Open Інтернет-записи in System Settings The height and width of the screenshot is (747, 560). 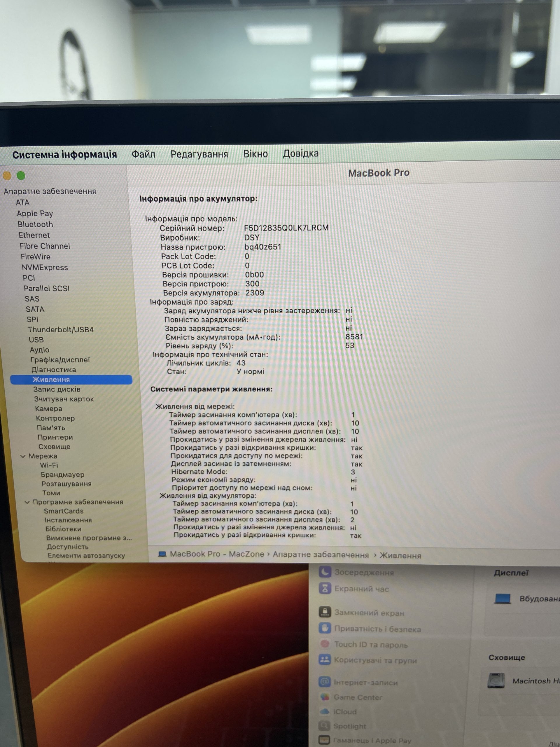(358, 682)
